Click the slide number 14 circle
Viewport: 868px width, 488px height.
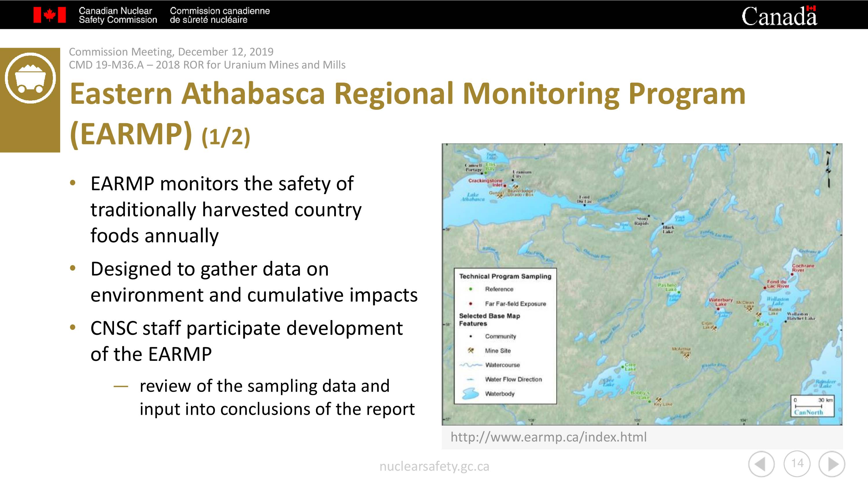point(797,463)
